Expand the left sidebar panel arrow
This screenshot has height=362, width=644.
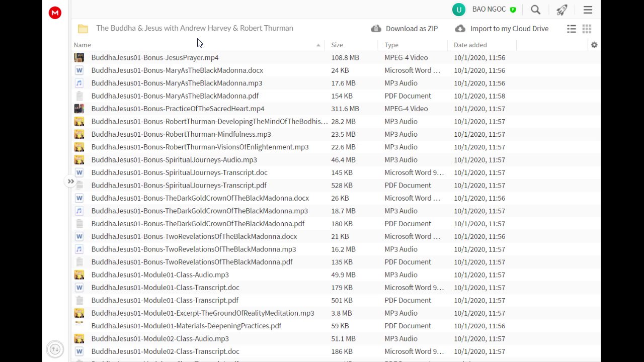pyautogui.click(x=71, y=182)
